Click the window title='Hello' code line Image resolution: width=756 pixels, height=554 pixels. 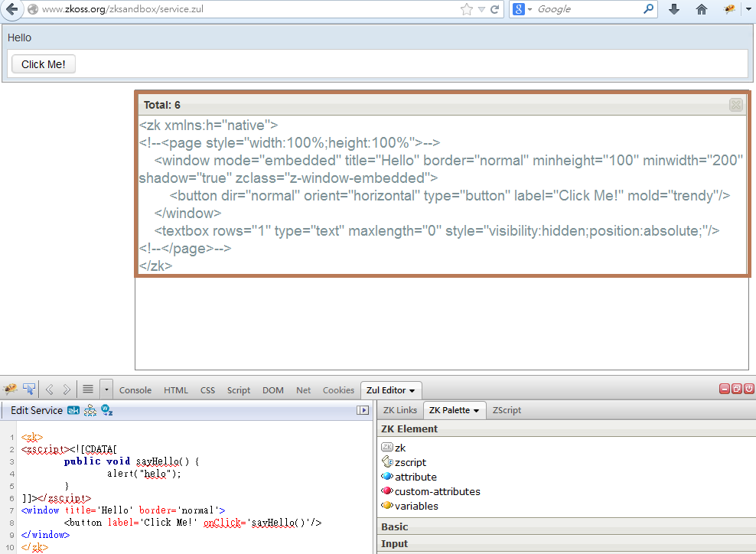pyautogui.click(x=123, y=510)
